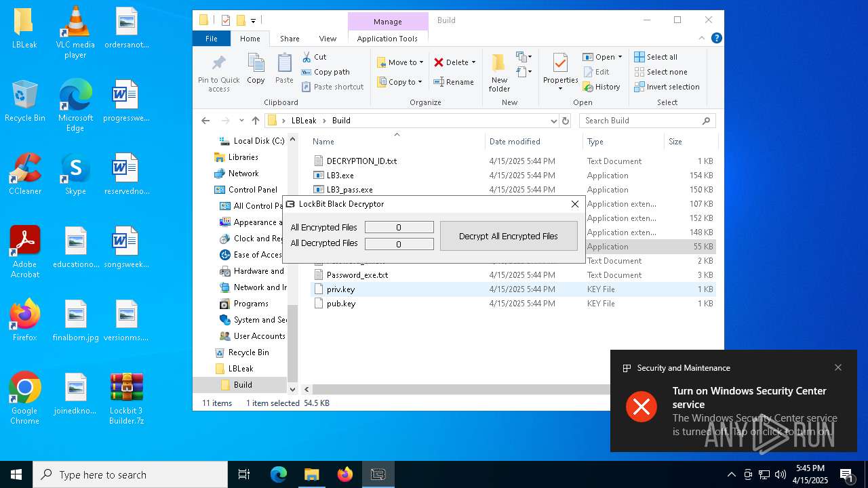Viewport: 868px width, 488px height.
Task: Click the Up one level arrow
Action: pos(255,121)
